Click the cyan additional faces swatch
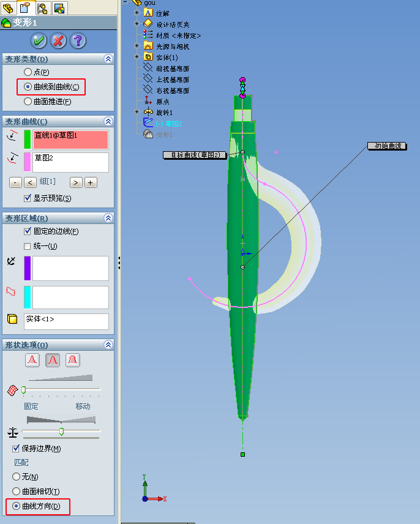Viewport: 420px width, 524px height. (28, 297)
